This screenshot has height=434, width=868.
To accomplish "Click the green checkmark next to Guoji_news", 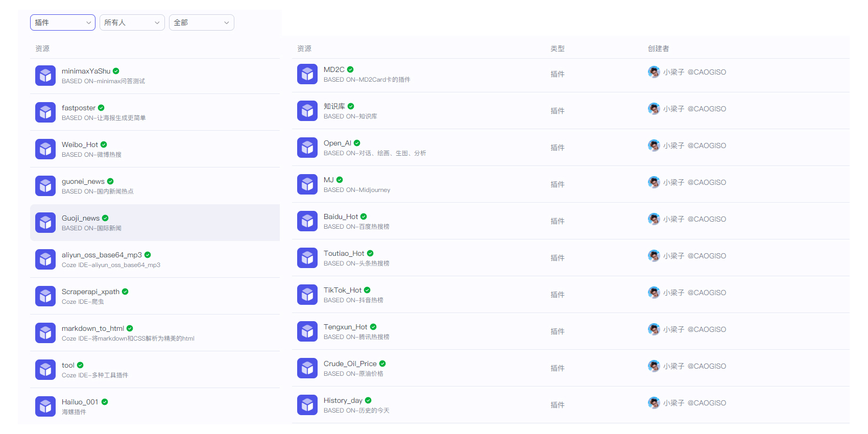I will (x=105, y=218).
